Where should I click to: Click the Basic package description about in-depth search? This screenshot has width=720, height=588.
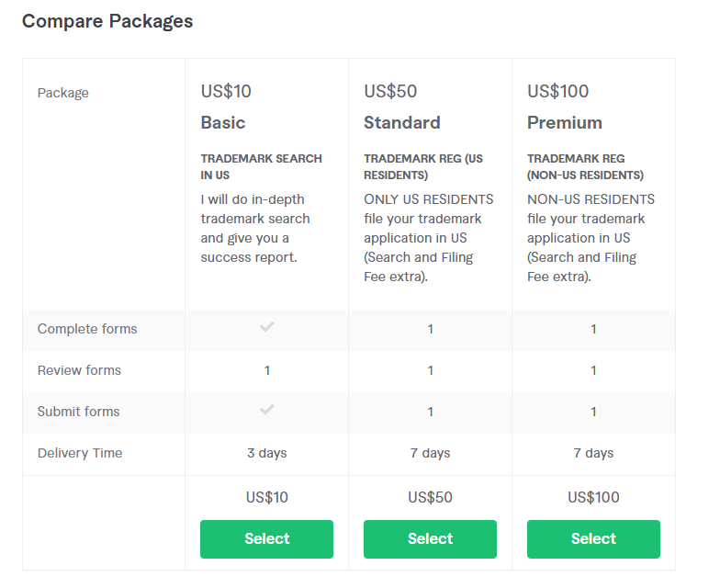255,229
